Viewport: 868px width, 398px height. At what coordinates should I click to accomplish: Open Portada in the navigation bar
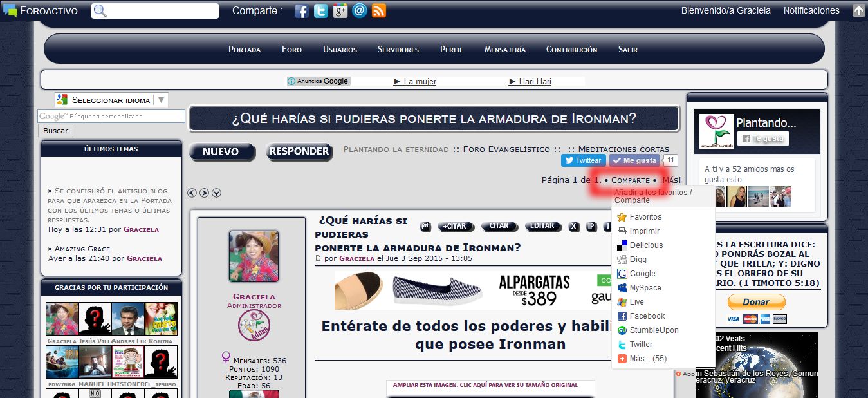245,50
